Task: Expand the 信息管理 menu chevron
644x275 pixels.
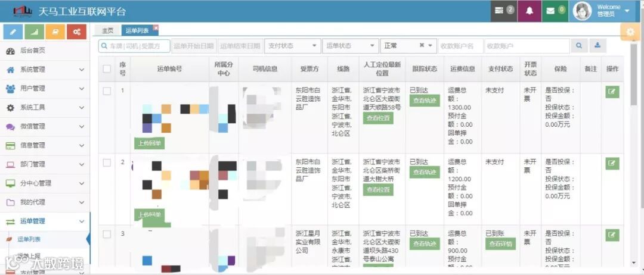Action: tap(81, 145)
